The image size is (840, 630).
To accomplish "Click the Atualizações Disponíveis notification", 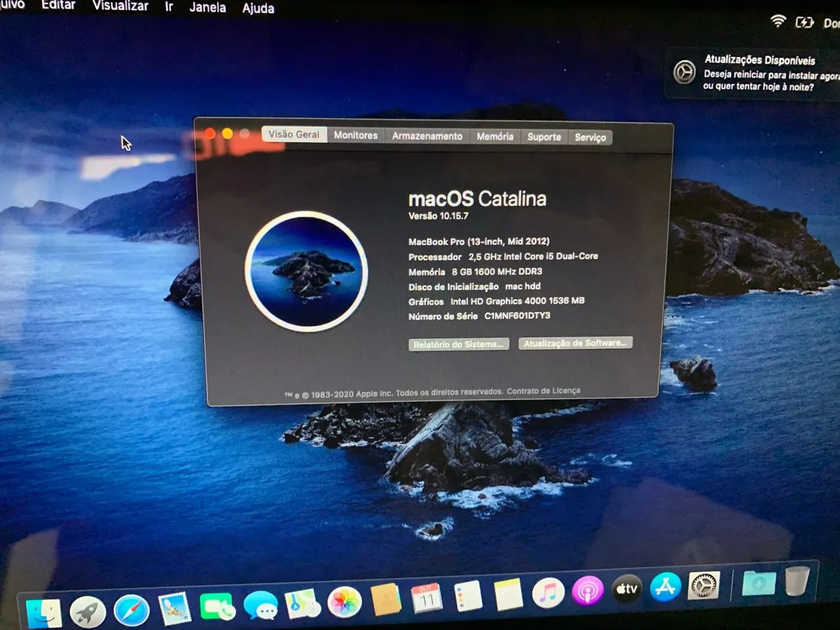I will pyautogui.click(x=753, y=73).
